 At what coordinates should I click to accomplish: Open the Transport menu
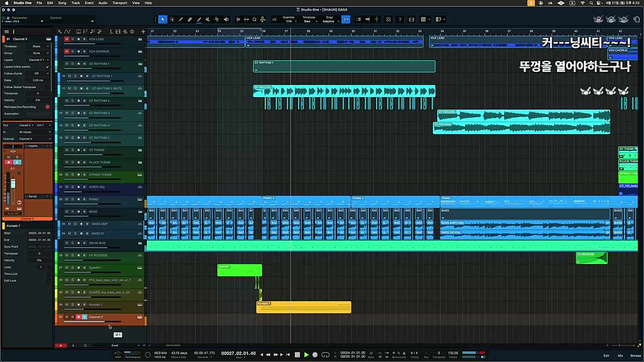click(120, 3)
